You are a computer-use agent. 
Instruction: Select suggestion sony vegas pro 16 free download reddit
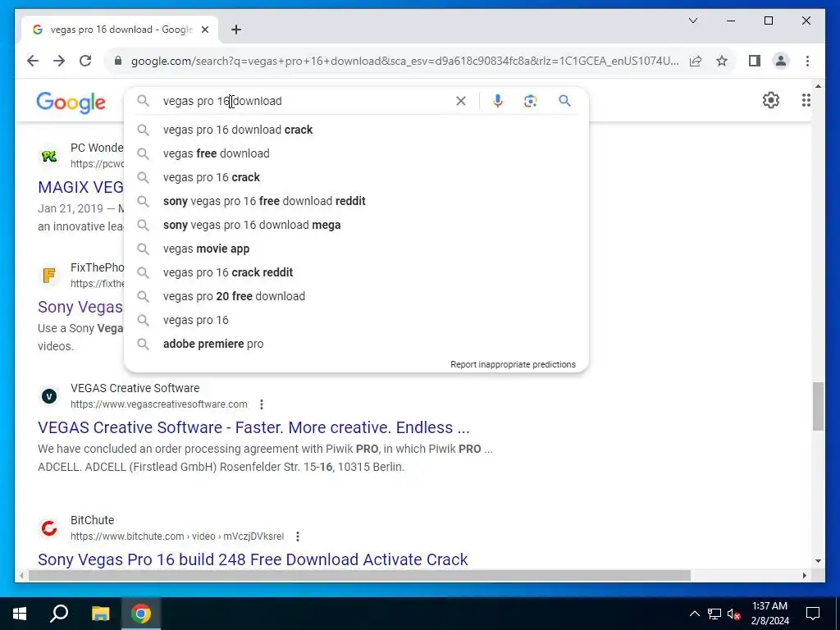(x=356, y=201)
